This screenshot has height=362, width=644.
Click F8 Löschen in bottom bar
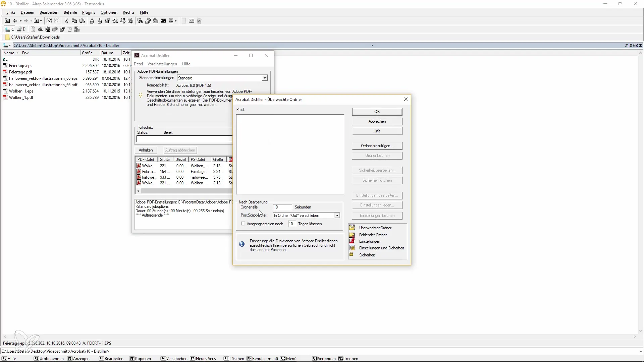234,359
